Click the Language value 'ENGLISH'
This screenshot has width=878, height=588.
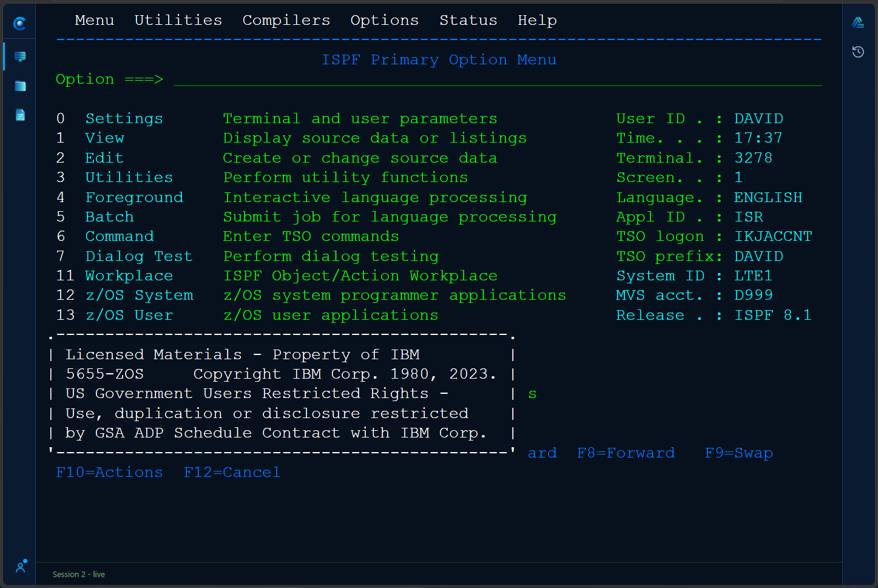click(x=768, y=197)
